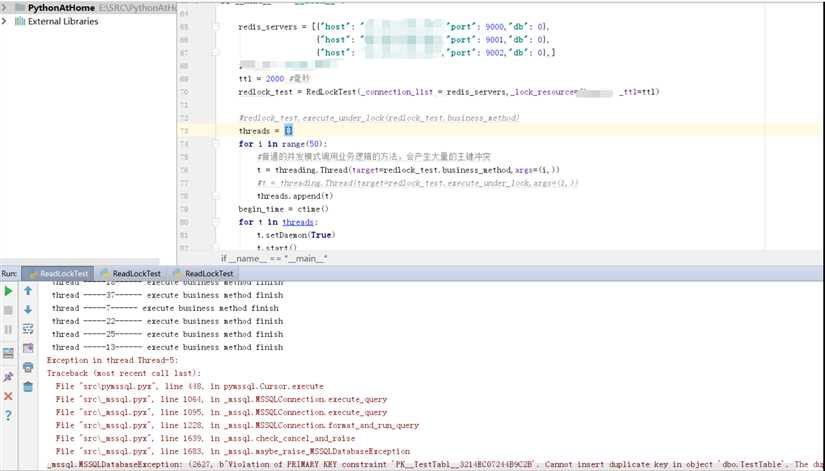Click the "Exception in thread Thread-5" output line
Viewport: 825px width, 471px height.
pyautogui.click(x=113, y=360)
